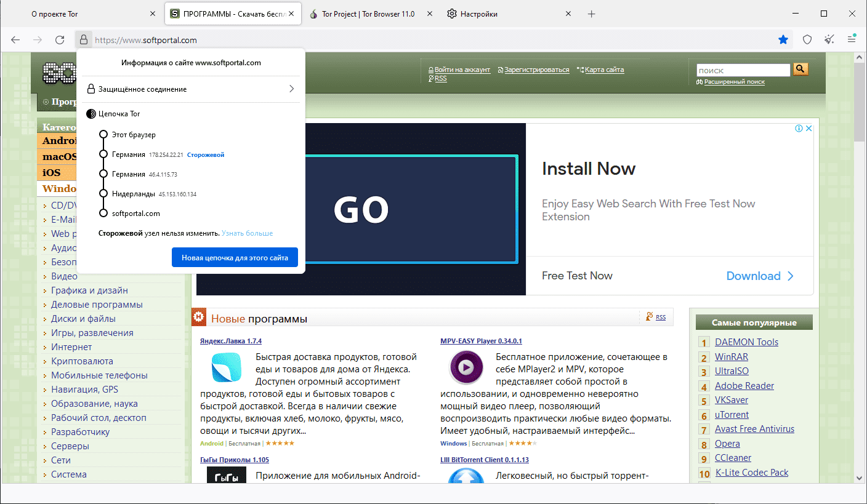Click the AdChoices info icon on ad
Viewport: 867px width, 504px height.
point(799,129)
